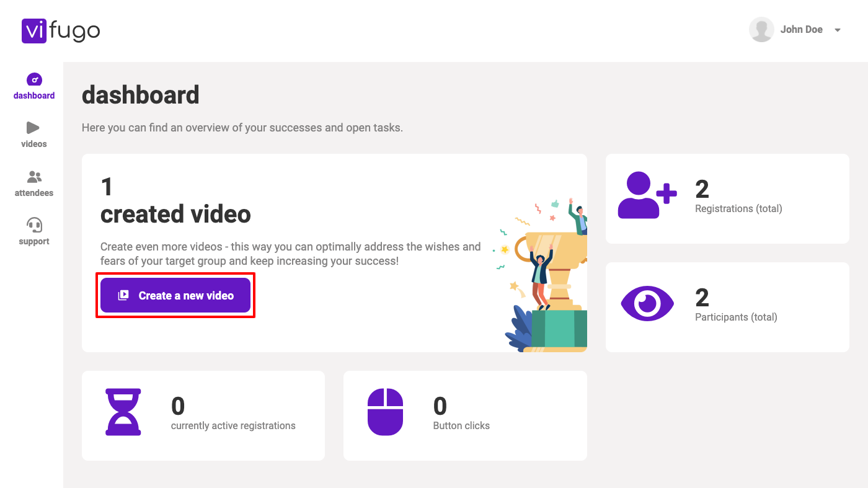
Task: Click the trophy celebration illustration
Action: click(x=541, y=275)
